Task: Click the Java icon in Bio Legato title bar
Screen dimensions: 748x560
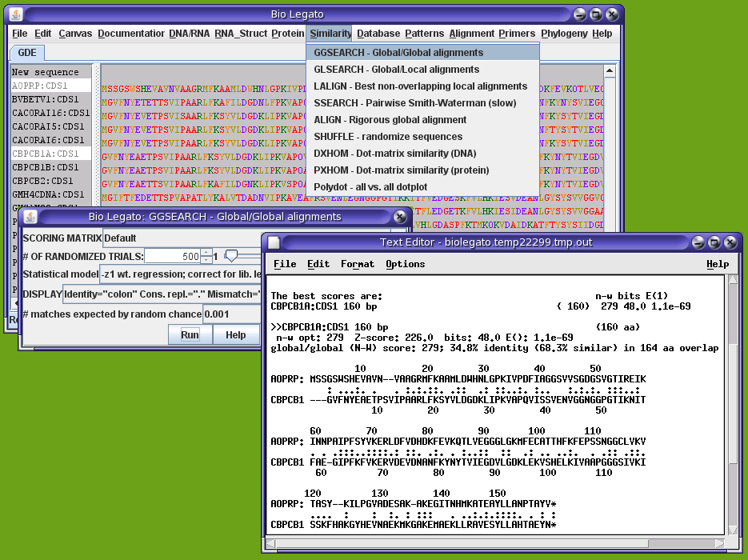Action: tap(16, 14)
